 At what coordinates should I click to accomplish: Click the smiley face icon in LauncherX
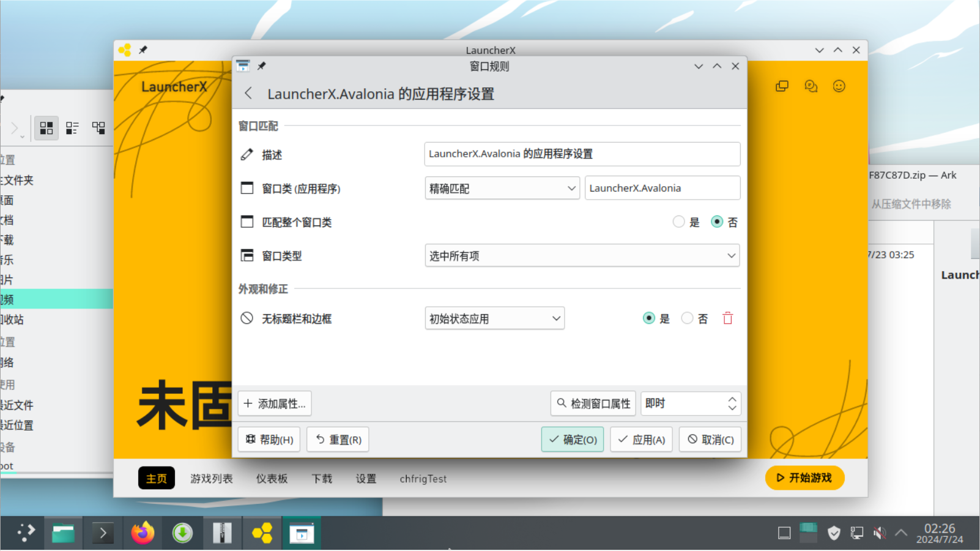coord(839,86)
